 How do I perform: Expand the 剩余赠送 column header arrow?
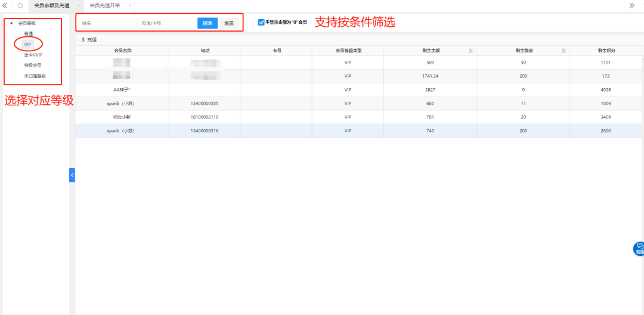(563, 51)
